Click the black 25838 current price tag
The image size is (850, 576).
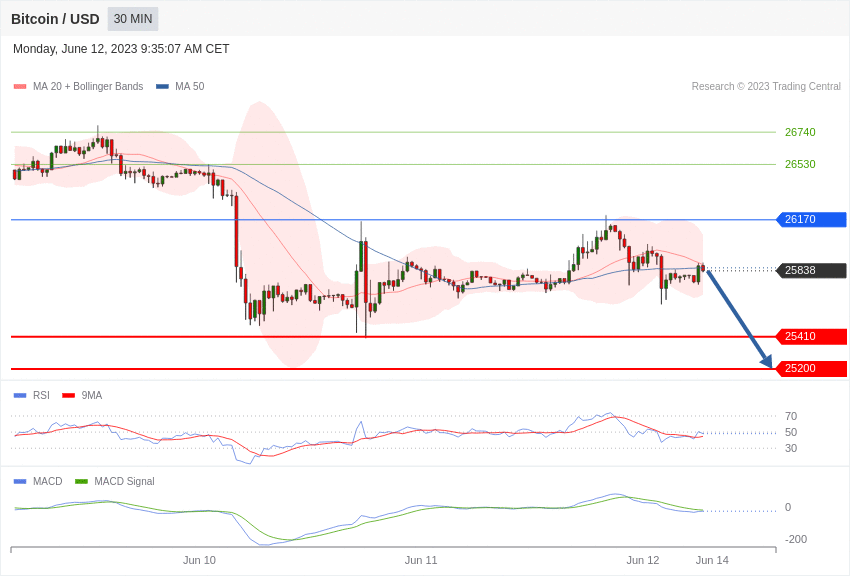[x=812, y=270]
